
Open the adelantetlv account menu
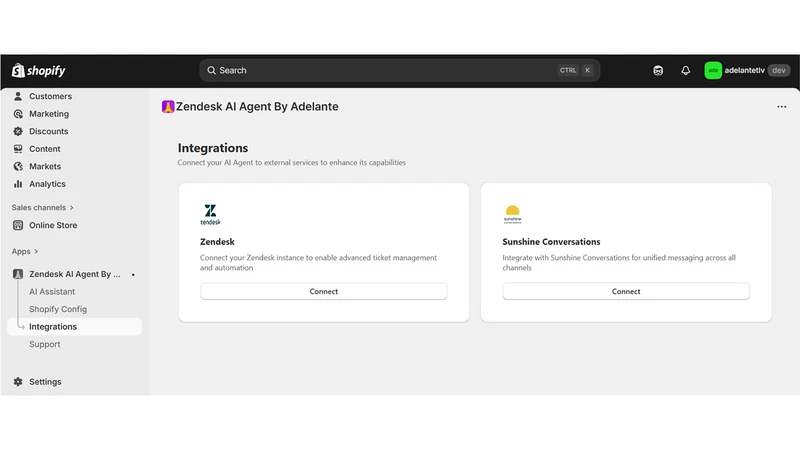(x=747, y=70)
